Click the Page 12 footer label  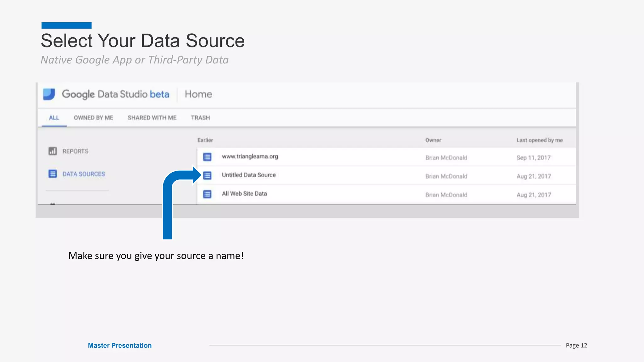coord(576,345)
